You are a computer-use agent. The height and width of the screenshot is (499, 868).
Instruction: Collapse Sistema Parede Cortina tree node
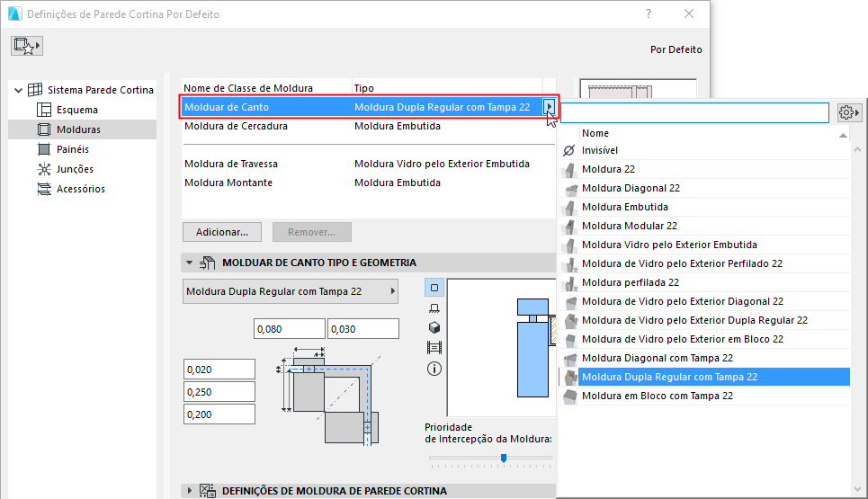tap(18, 90)
